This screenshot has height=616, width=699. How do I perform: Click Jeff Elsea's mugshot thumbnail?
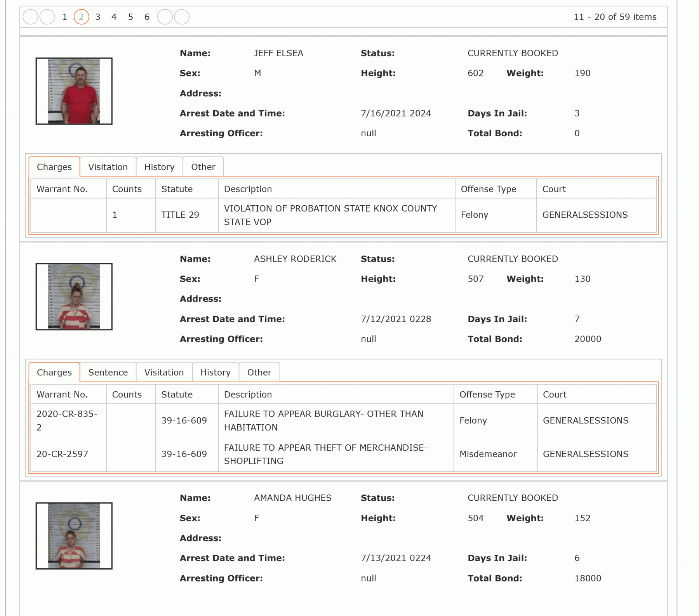tap(74, 91)
